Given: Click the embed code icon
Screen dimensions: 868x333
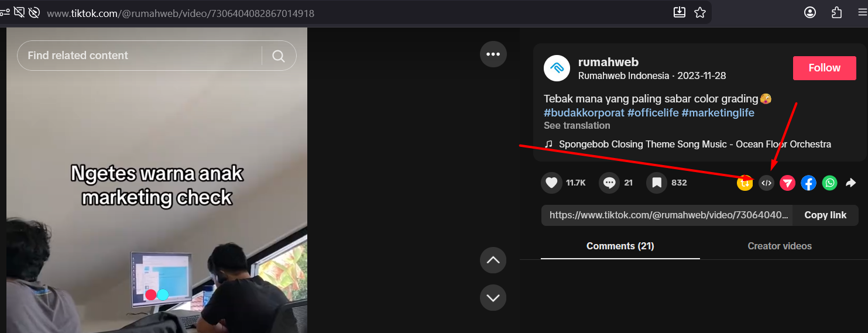Looking at the screenshot, I should 766,183.
